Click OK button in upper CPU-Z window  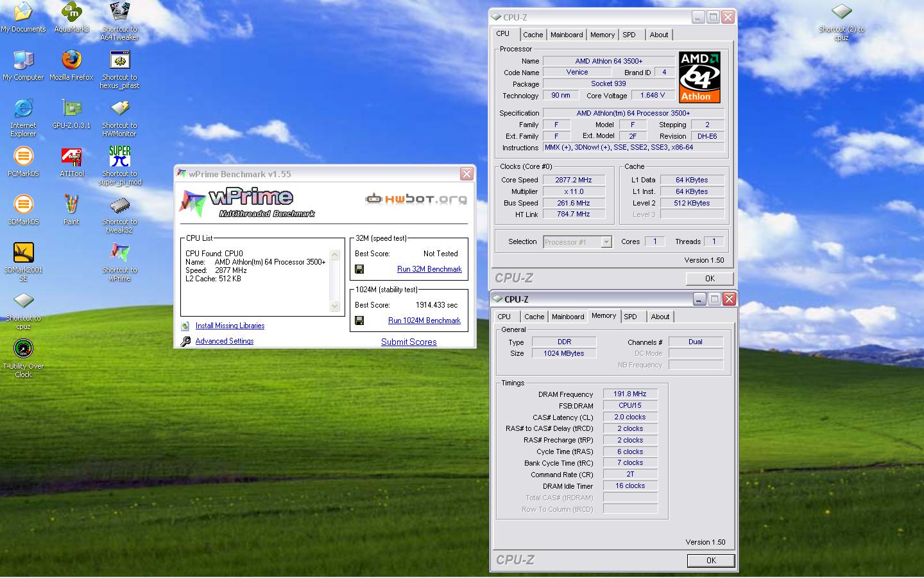coord(710,279)
